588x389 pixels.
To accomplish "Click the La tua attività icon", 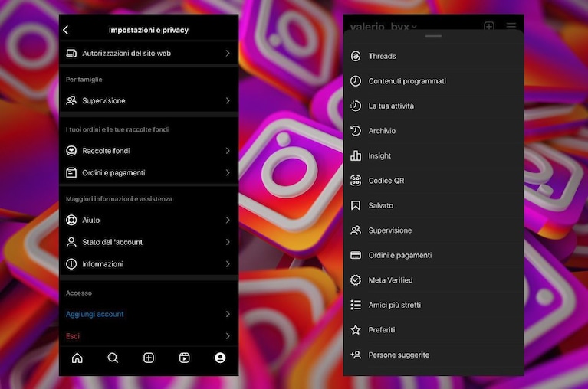I will tap(356, 106).
